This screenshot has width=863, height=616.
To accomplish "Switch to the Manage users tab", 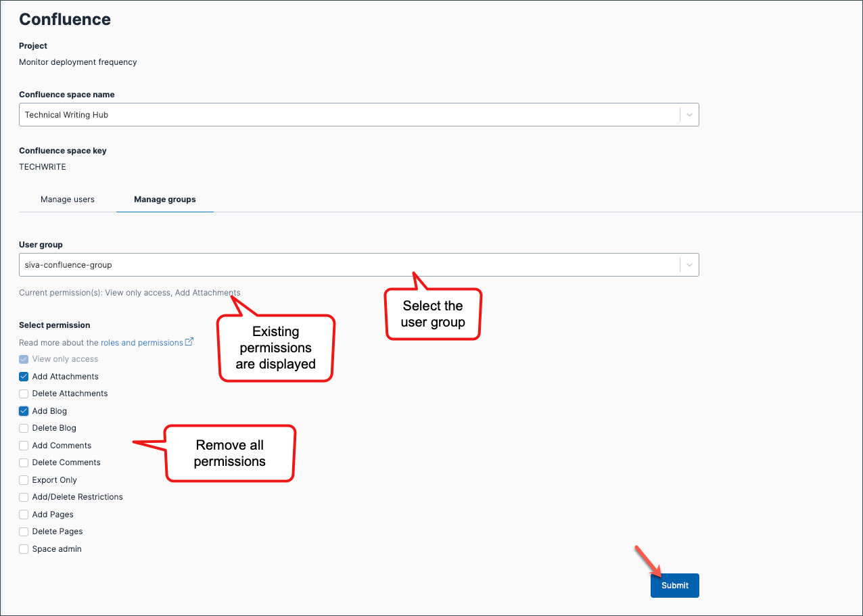I will pyautogui.click(x=68, y=199).
